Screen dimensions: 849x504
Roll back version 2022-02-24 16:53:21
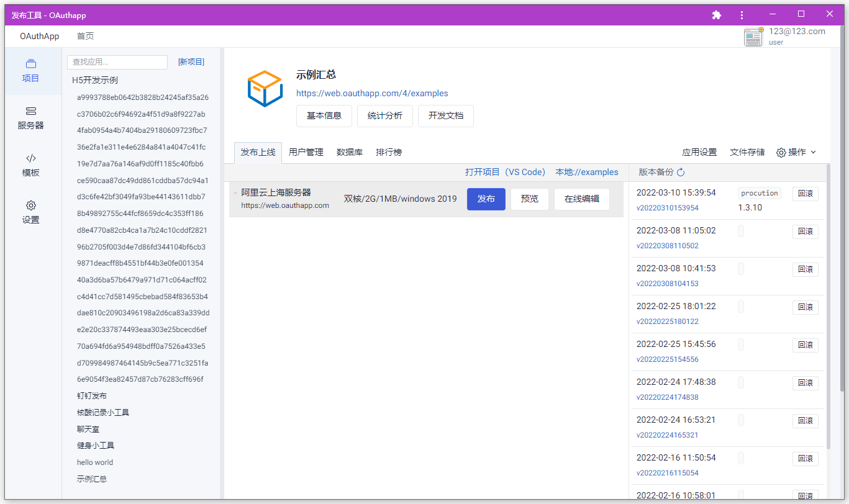pos(806,421)
